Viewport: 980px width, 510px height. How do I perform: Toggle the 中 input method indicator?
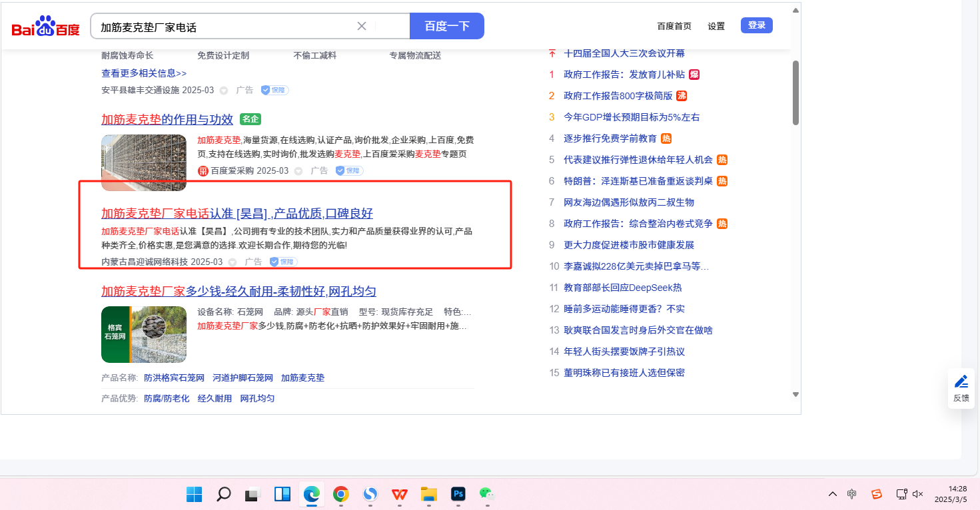click(851, 494)
